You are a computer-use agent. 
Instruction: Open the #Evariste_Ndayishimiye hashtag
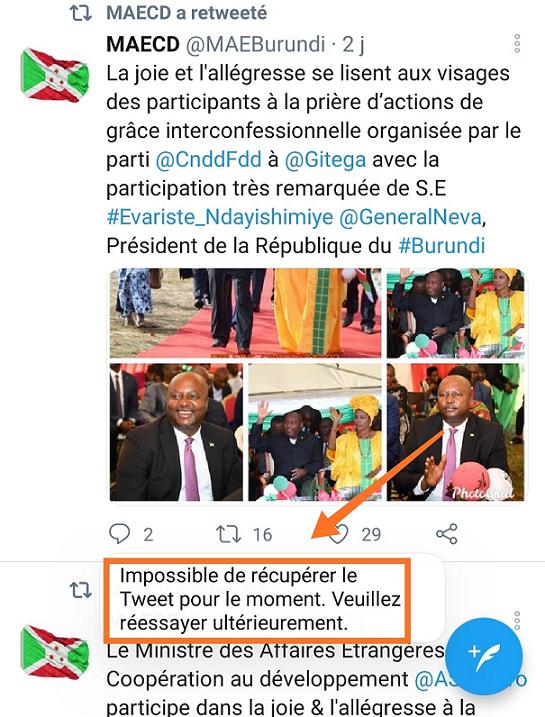(219, 217)
